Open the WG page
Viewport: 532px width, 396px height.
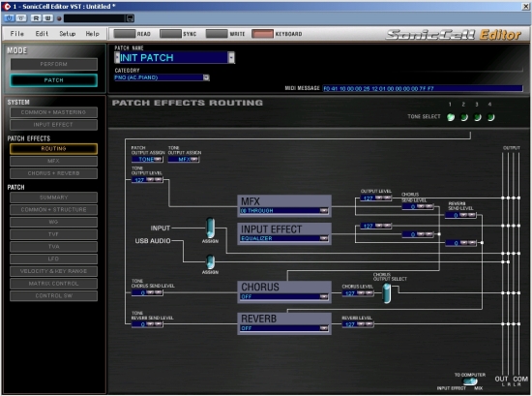click(53, 222)
